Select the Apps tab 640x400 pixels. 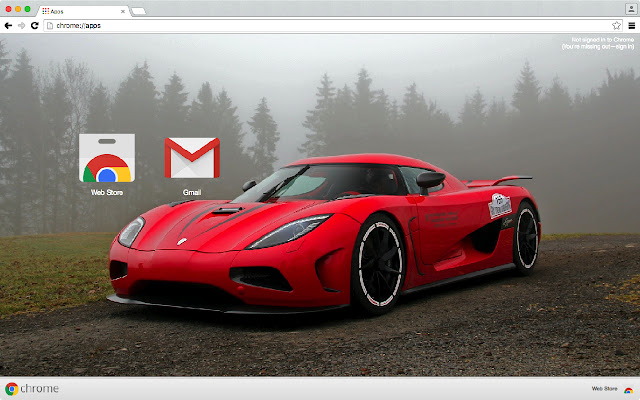83,11
